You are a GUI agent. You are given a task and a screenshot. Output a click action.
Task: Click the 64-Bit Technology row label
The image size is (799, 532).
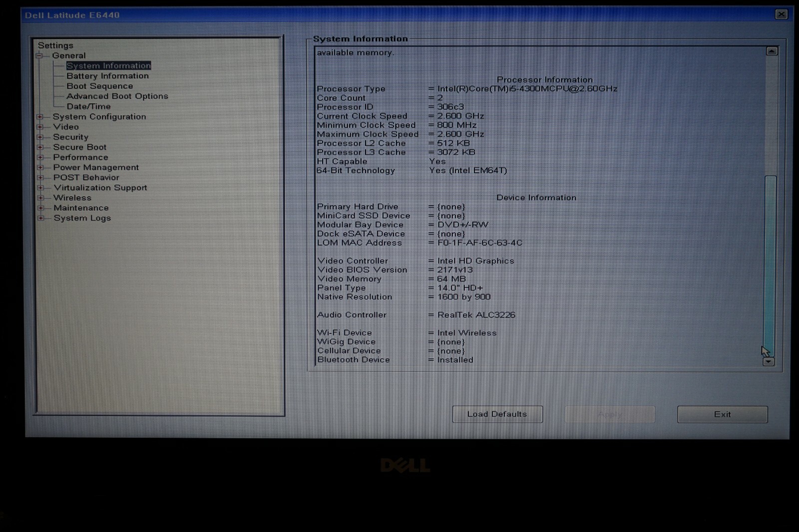[x=356, y=171]
